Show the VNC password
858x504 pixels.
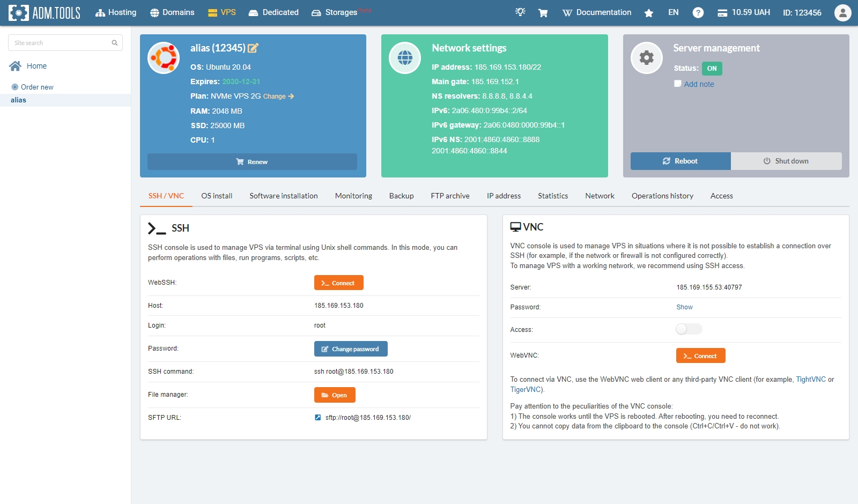pyautogui.click(x=684, y=307)
